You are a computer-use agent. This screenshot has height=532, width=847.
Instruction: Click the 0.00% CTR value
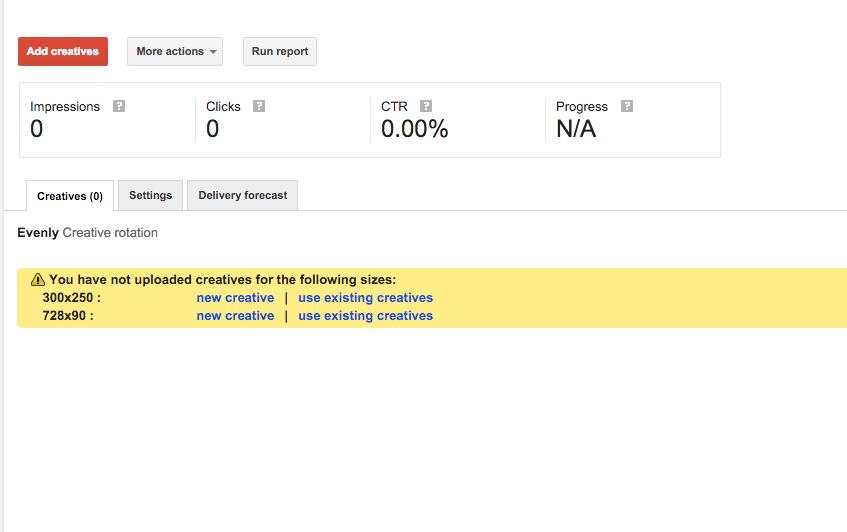414,129
